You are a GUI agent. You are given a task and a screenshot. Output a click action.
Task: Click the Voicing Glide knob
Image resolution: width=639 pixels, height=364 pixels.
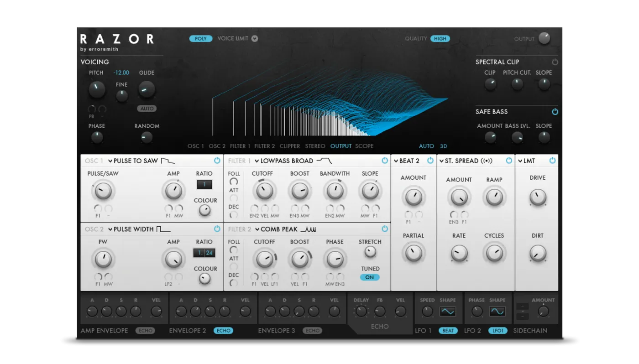coord(147,90)
